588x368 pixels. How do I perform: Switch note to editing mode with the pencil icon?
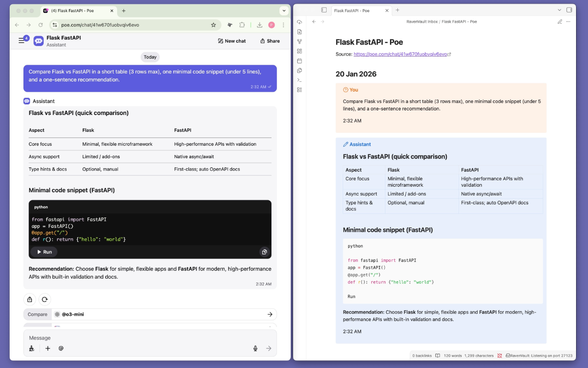tap(560, 22)
